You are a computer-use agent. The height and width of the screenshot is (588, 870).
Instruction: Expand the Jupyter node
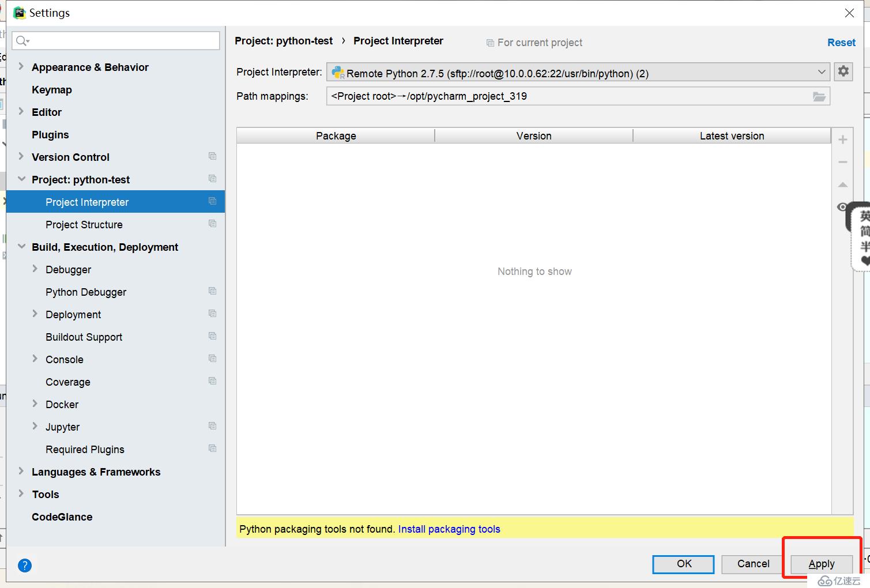pos(35,426)
